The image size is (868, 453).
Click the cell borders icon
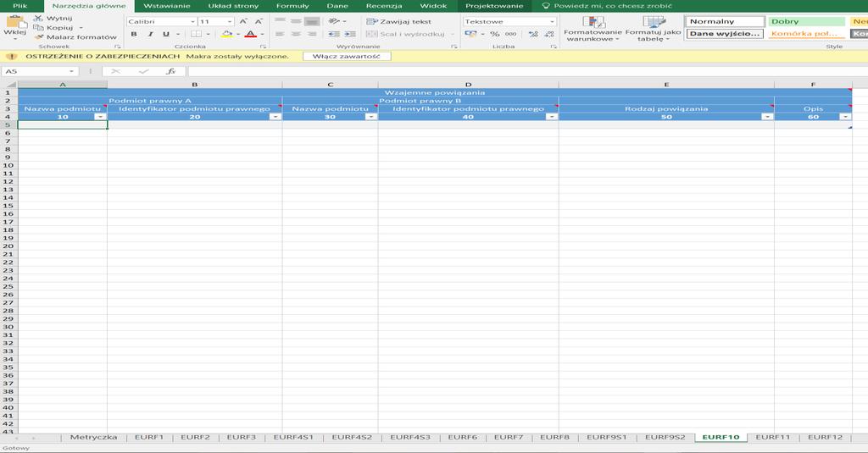(196, 35)
